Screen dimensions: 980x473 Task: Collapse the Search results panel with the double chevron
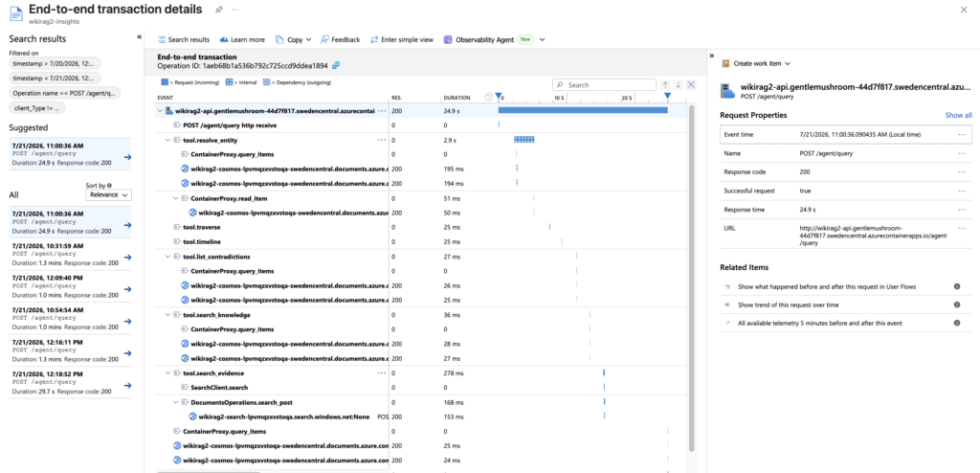click(x=139, y=37)
